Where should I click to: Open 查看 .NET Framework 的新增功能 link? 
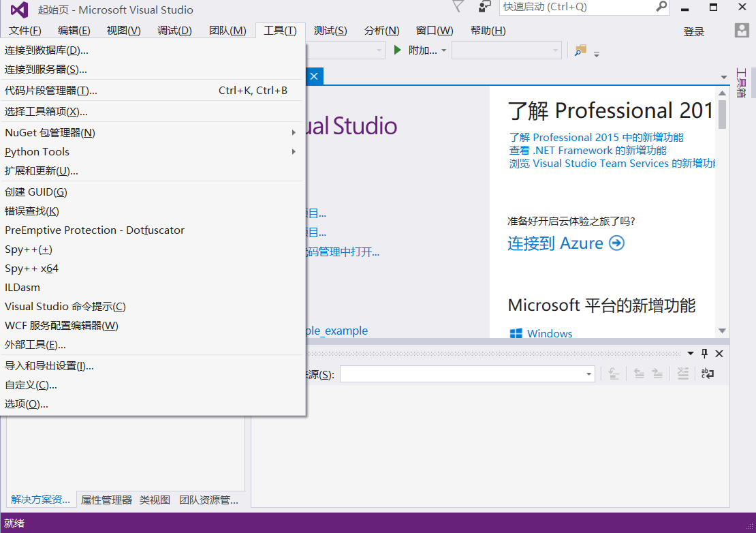588,151
